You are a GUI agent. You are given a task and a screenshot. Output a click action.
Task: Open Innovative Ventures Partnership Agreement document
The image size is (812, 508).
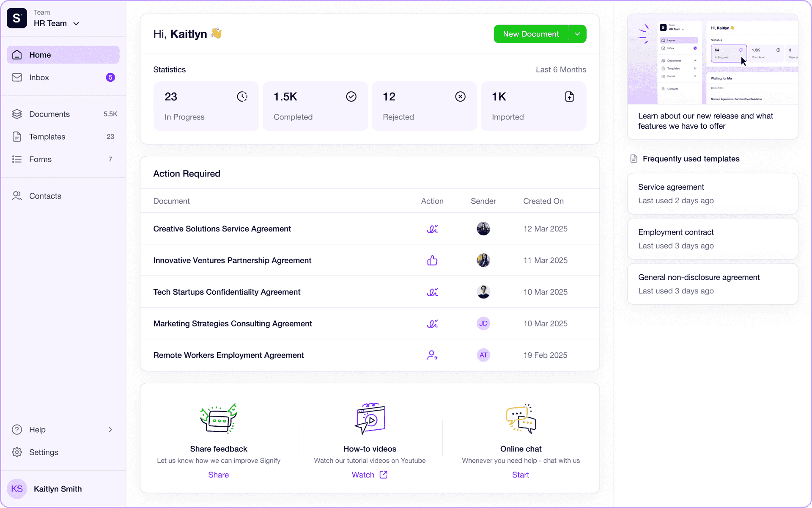tap(232, 260)
